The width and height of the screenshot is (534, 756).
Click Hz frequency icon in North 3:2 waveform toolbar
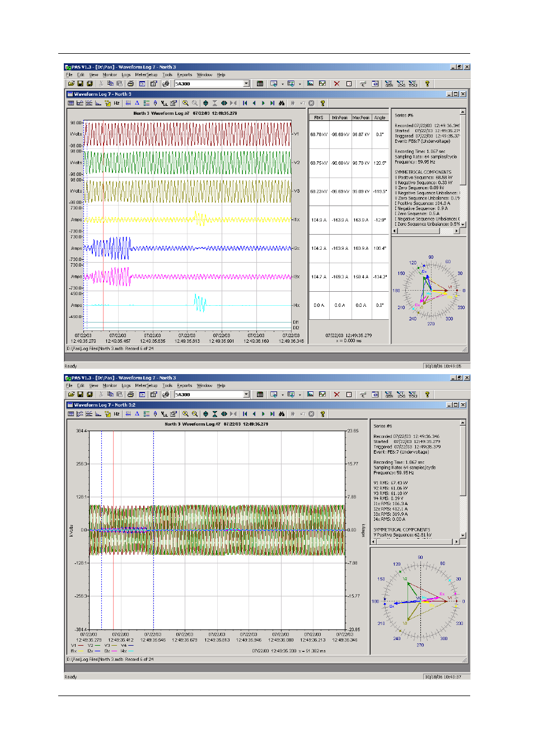click(116, 414)
